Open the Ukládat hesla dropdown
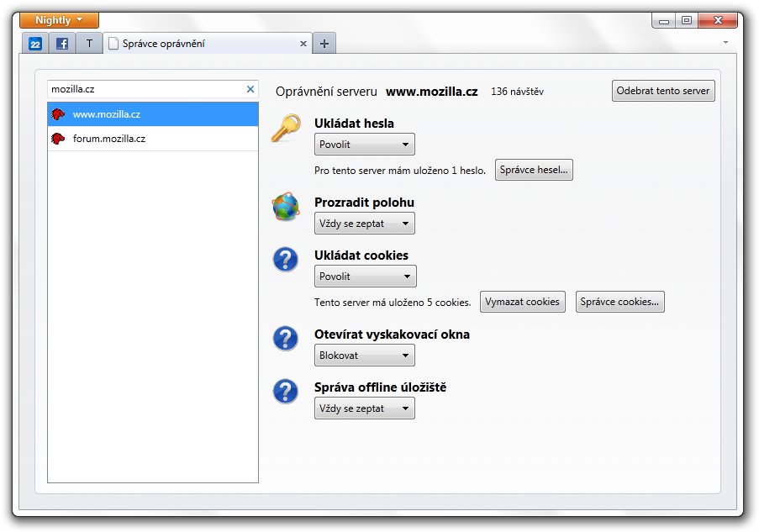 365,145
